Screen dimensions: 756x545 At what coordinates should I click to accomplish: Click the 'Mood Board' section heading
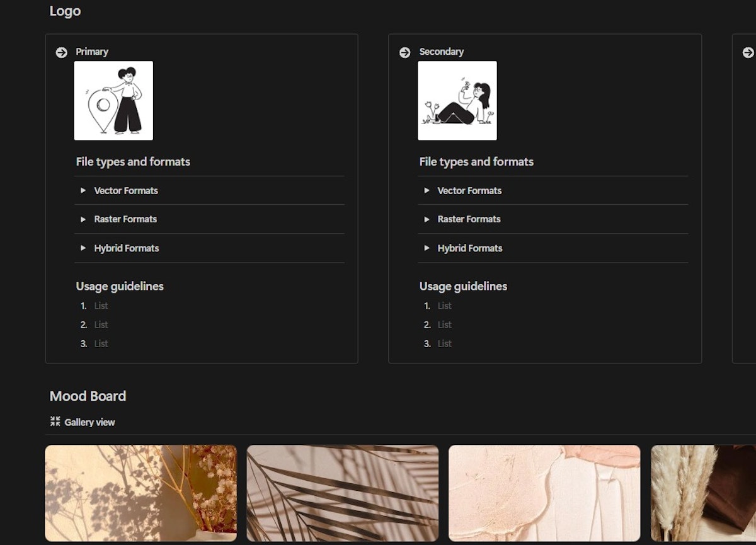click(x=88, y=396)
